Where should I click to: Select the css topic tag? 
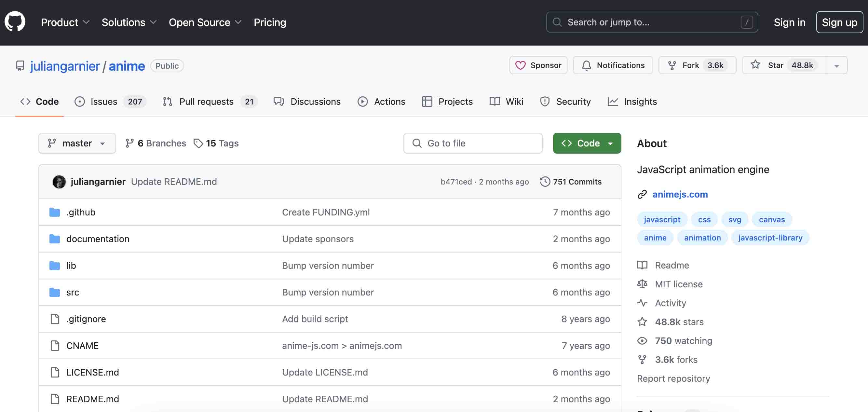[x=704, y=219]
